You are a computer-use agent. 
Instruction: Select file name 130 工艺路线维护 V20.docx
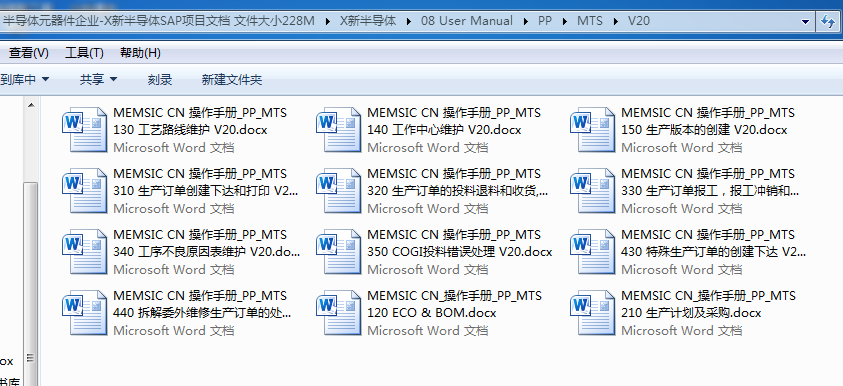tap(200, 121)
